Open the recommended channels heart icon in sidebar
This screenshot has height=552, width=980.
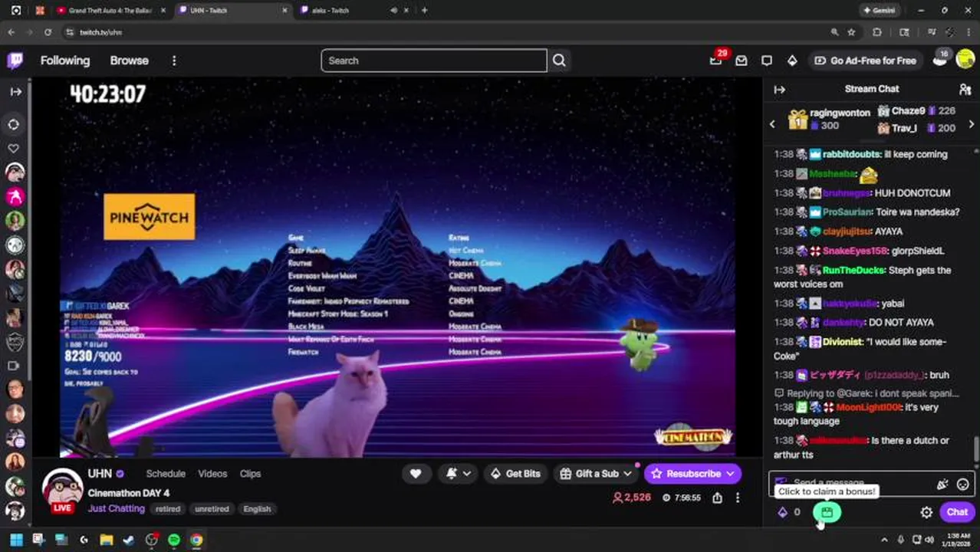coord(14,148)
